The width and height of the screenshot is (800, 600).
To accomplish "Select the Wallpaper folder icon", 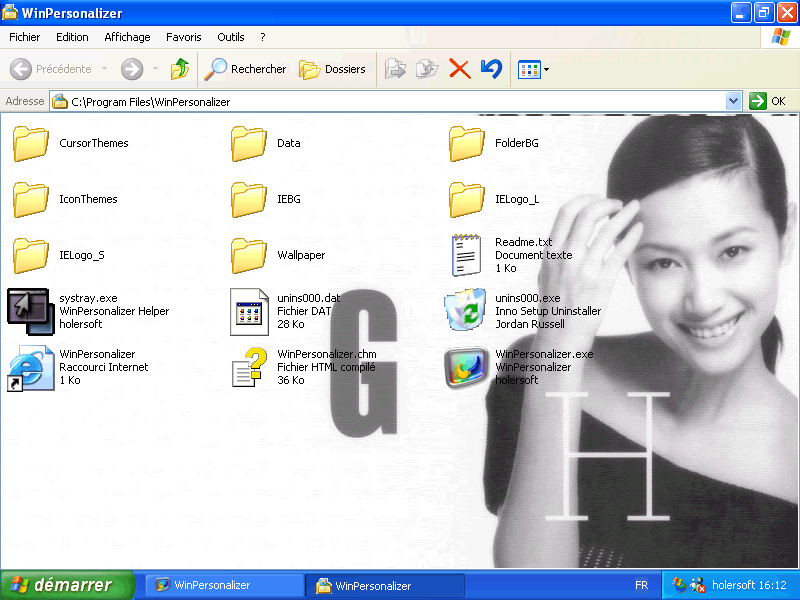I will coord(248,256).
